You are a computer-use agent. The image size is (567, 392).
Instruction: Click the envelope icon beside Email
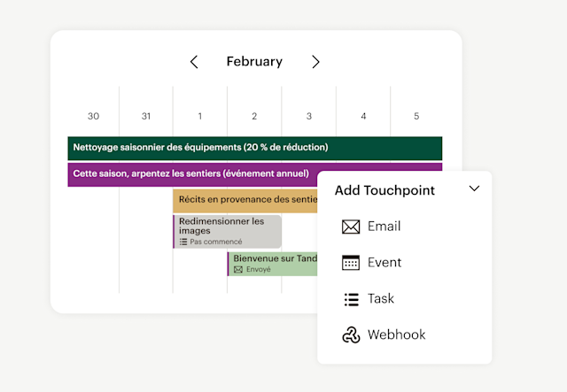point(351,227)
